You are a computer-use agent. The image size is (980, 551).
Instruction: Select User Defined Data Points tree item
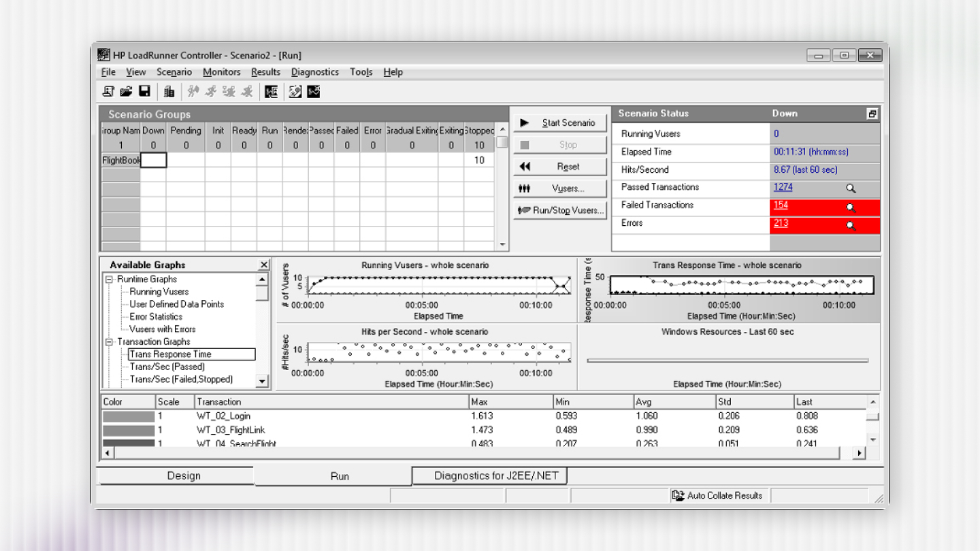[x=176, y=304]
